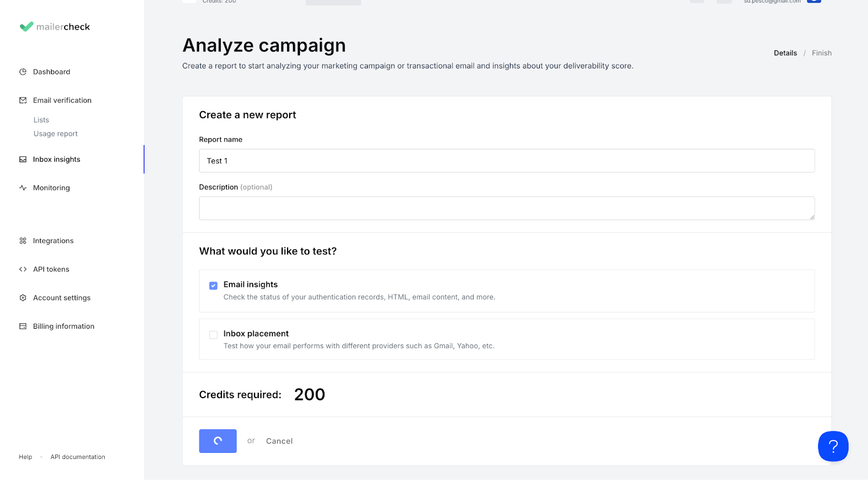The width and height of the screenshot is (868, 480).
Task: Click inside the Description text area
Action: [x=507, y=208]
